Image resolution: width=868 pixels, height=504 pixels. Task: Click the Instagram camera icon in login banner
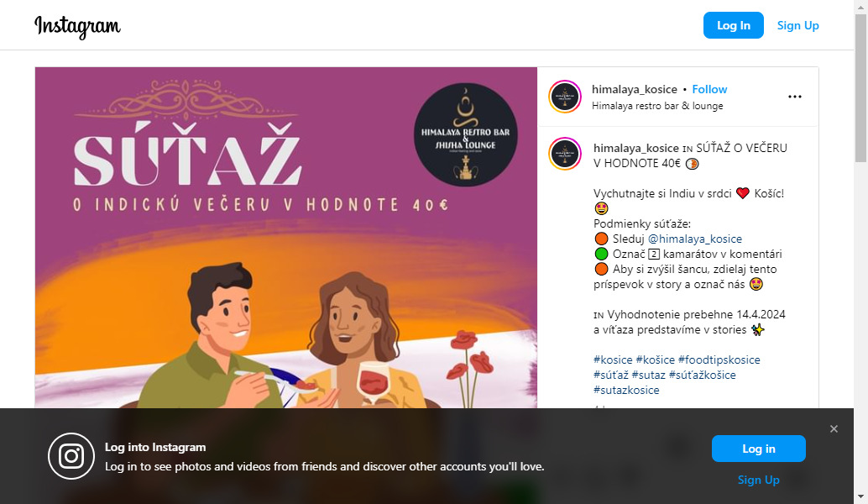coord(71,456)
